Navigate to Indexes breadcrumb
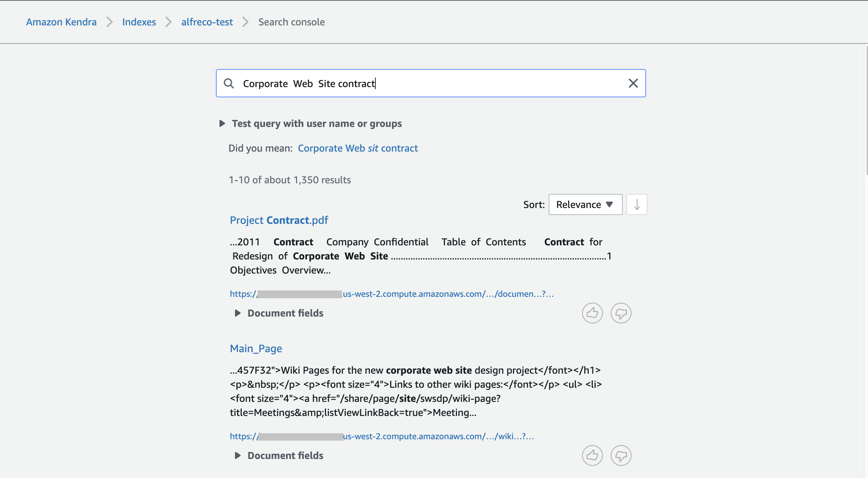The height and width of the screenshot is (478, 868). [139, 22]
